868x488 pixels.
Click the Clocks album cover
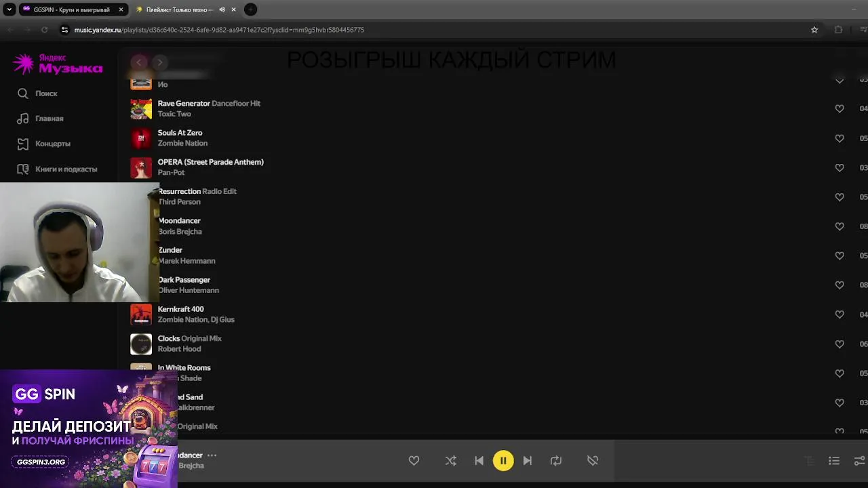pyautogui.click(x=141, y=344)
